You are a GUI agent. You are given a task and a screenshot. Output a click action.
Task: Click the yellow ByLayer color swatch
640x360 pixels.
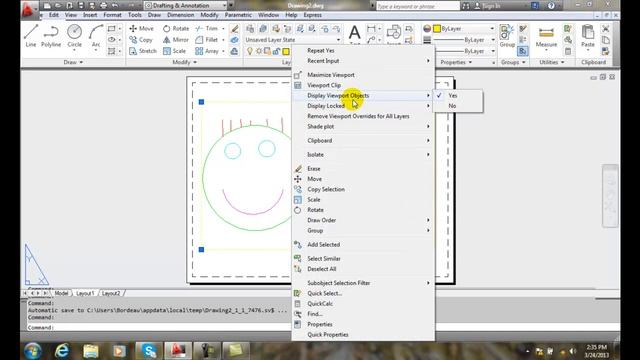click(x=437, y=29)
